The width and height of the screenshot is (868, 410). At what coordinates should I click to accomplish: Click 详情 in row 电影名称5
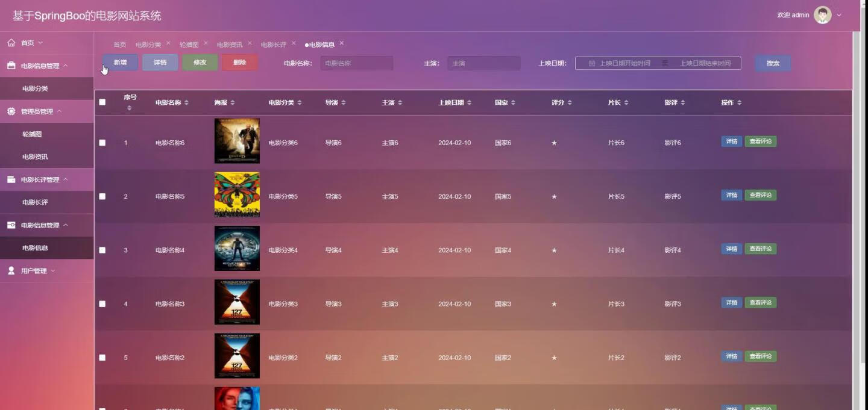click(x=732, y=195)
